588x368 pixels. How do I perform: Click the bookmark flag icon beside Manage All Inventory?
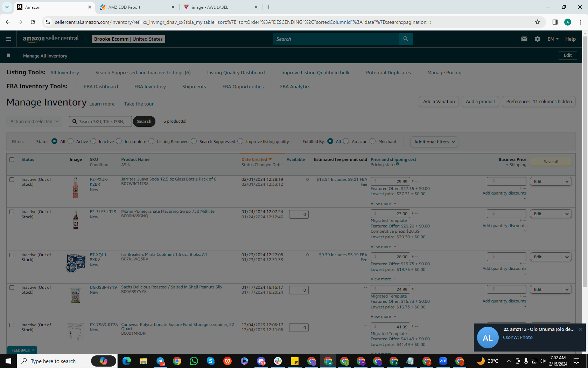8,56
